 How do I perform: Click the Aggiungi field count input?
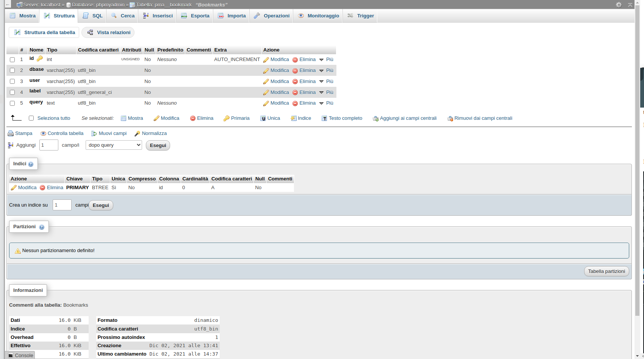point(49,145)
